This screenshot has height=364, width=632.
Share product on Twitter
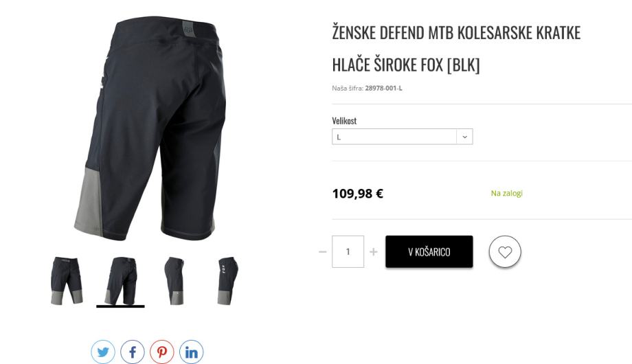point(103,352)
